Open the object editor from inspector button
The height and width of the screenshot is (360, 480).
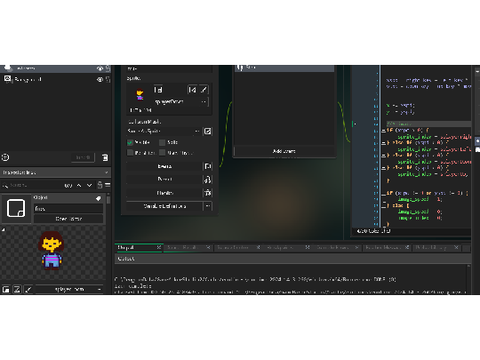[68, 219]
